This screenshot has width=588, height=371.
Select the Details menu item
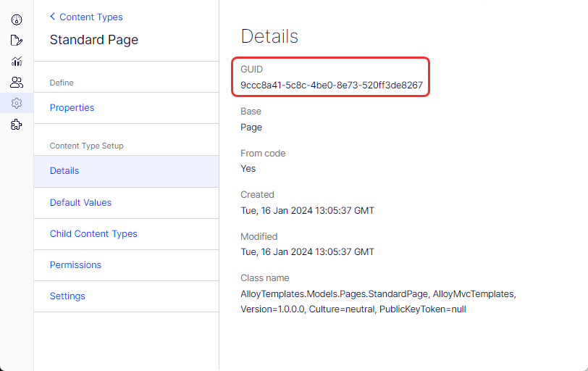point(127,171)
